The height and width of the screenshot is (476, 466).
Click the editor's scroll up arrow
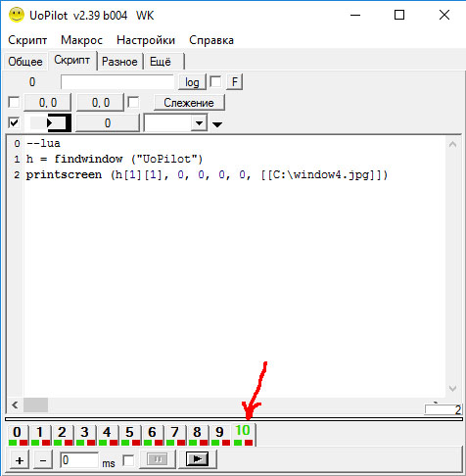coord(452,144)
